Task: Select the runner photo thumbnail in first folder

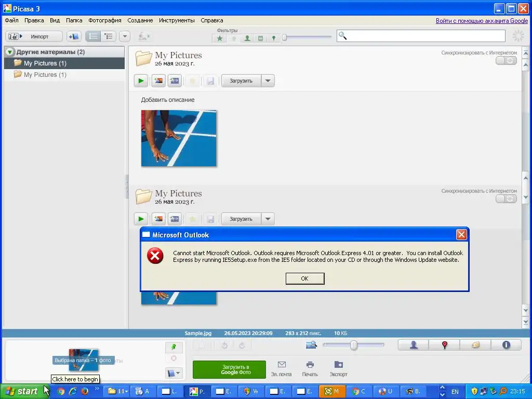Action: [179, 138]
